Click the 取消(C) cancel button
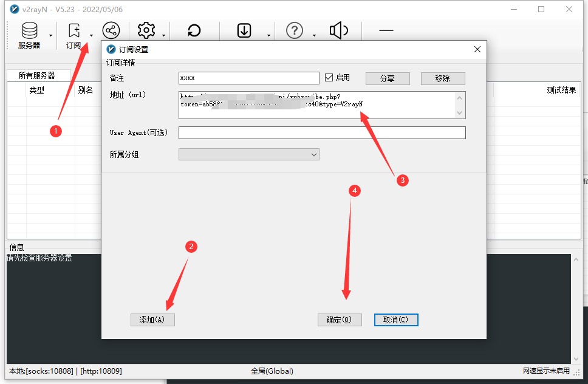 [396, 320]
